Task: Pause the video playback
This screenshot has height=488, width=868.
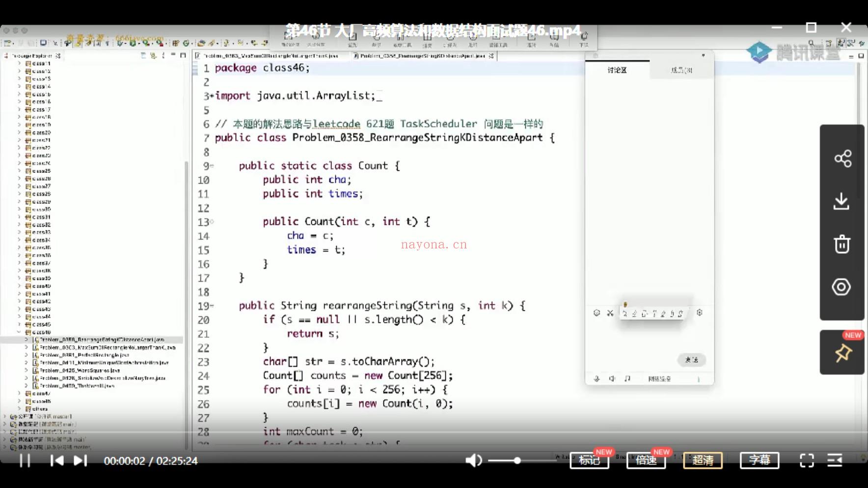Action: tap(25, 461)
